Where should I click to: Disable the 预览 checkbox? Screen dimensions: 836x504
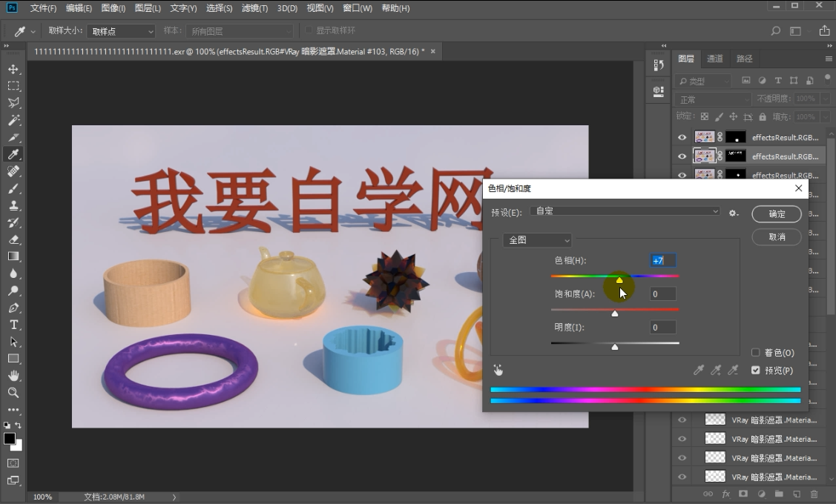pyautogui.click(x=755, y=371)
